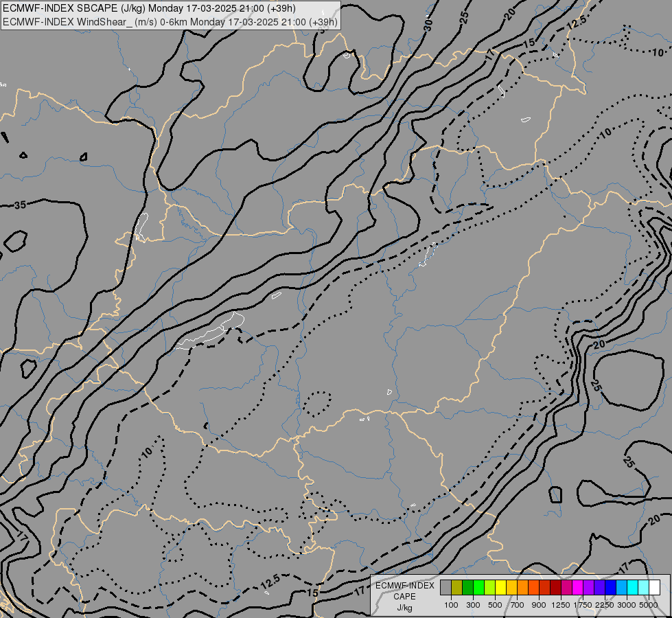Viewport: 672px width, 618px height.
Task: Click the legend value 700
Action: pyautogui.click(x=518, y=605)
